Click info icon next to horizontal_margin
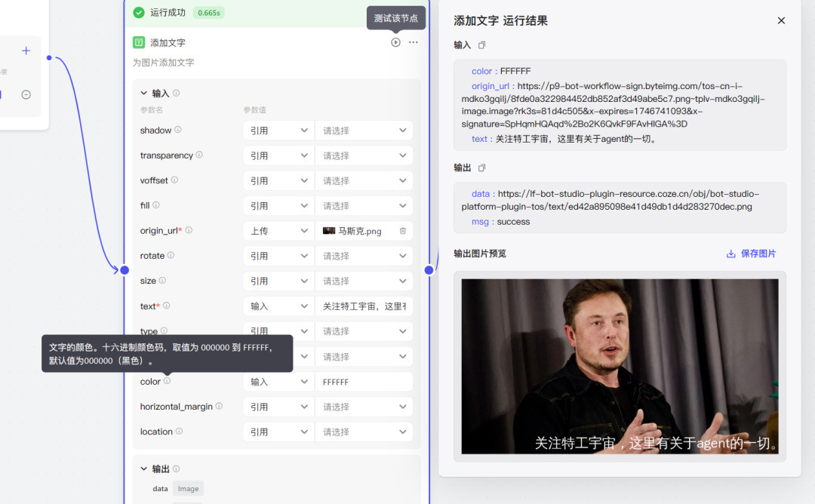 pos(219,407)
